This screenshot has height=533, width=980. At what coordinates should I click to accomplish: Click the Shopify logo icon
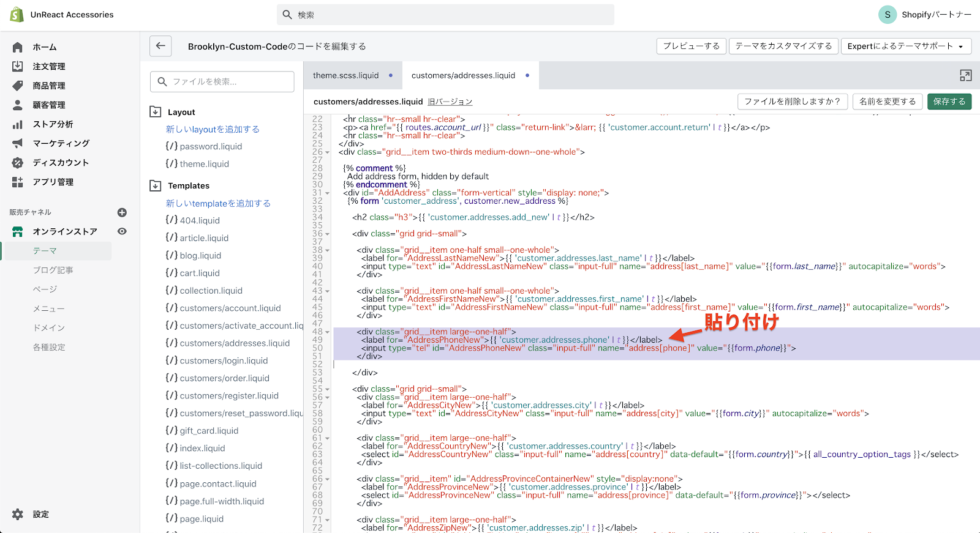pyautogui.click(x=17, y=15)
